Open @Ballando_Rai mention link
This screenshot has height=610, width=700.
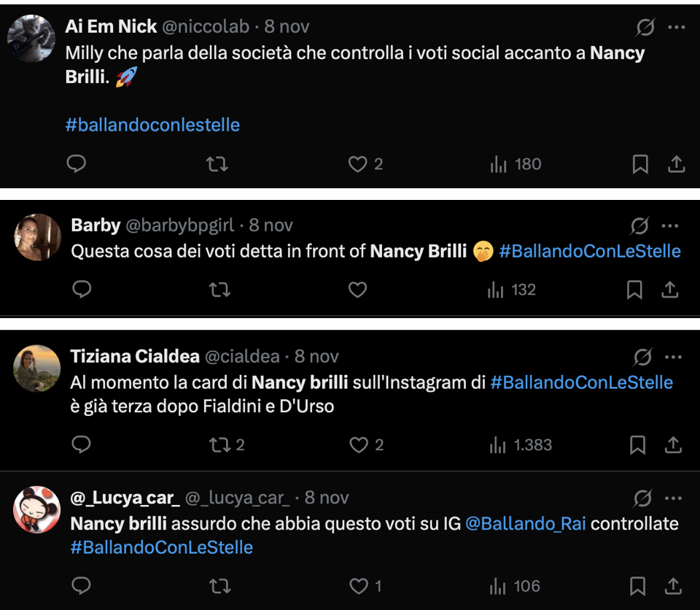(x=525, y=524)
